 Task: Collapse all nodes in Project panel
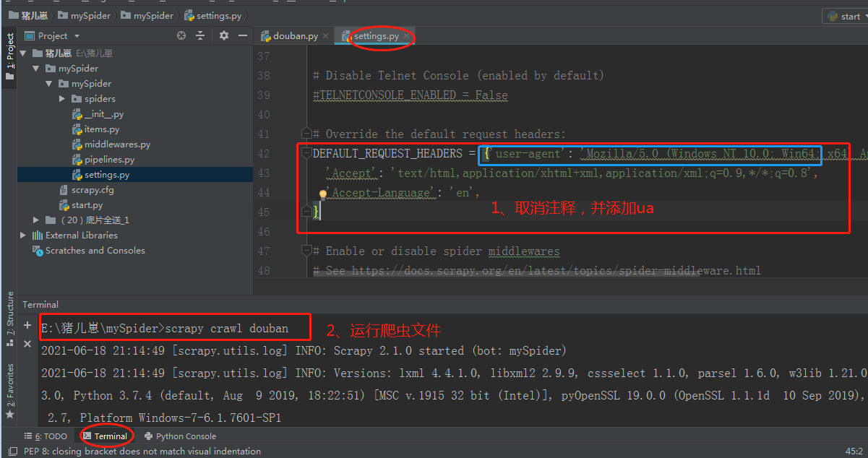point(202,35)
